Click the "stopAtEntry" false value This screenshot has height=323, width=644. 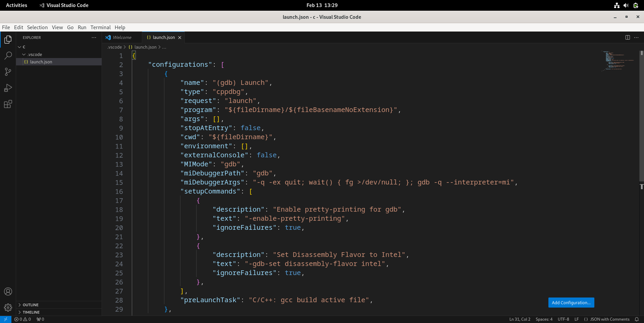point(251,128)
